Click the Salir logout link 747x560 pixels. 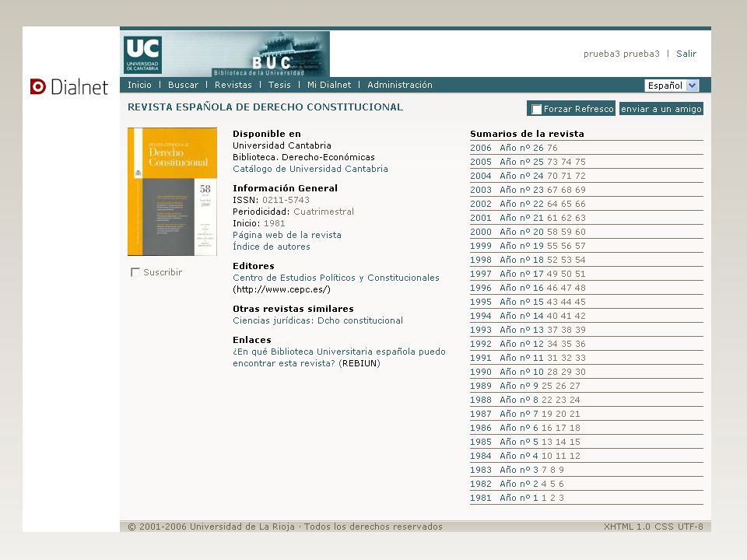tap(686, 54)
